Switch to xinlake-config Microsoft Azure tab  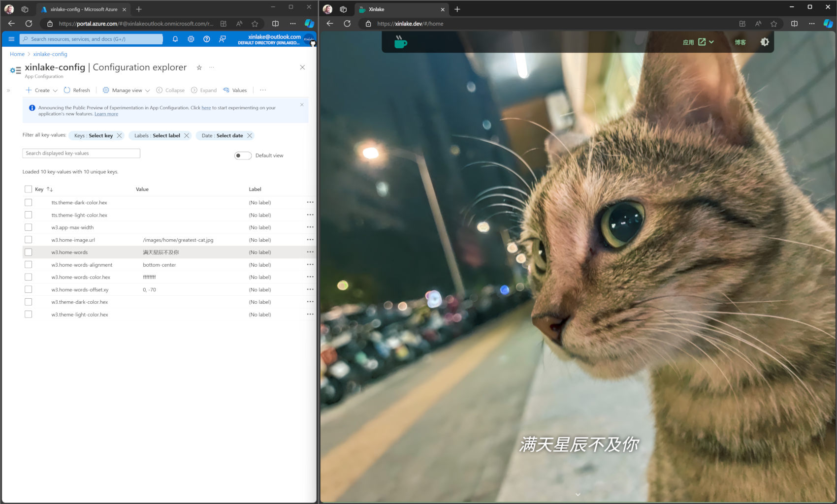click(83, 9)
